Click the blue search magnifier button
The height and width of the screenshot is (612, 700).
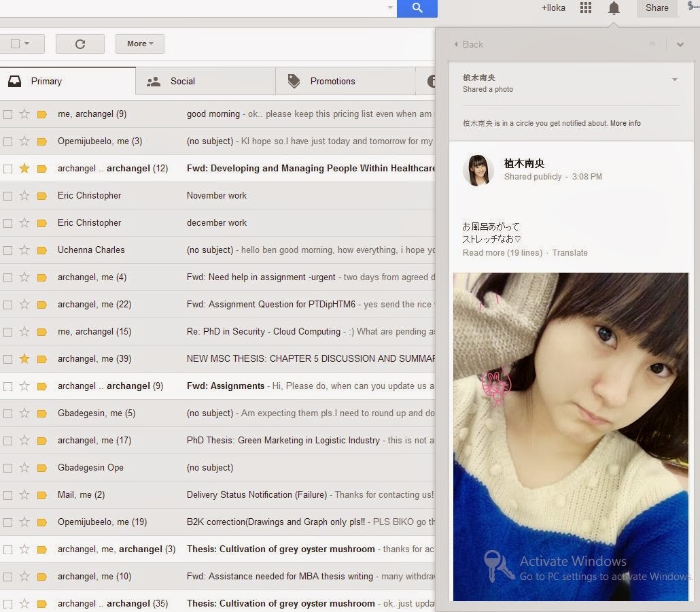(x=417, y=8)
